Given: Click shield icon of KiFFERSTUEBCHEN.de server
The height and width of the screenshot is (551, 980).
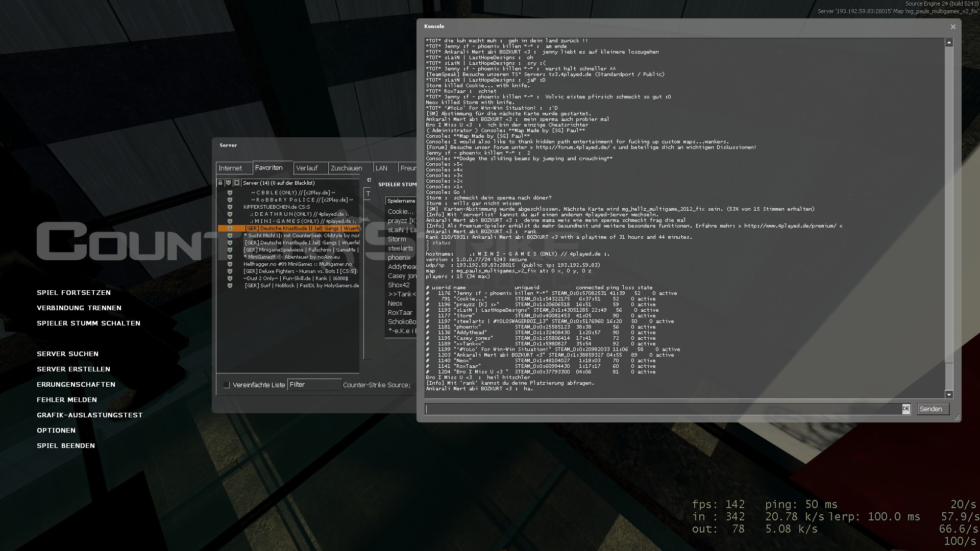Looking at the screenshot, I should tap(230, 207).
